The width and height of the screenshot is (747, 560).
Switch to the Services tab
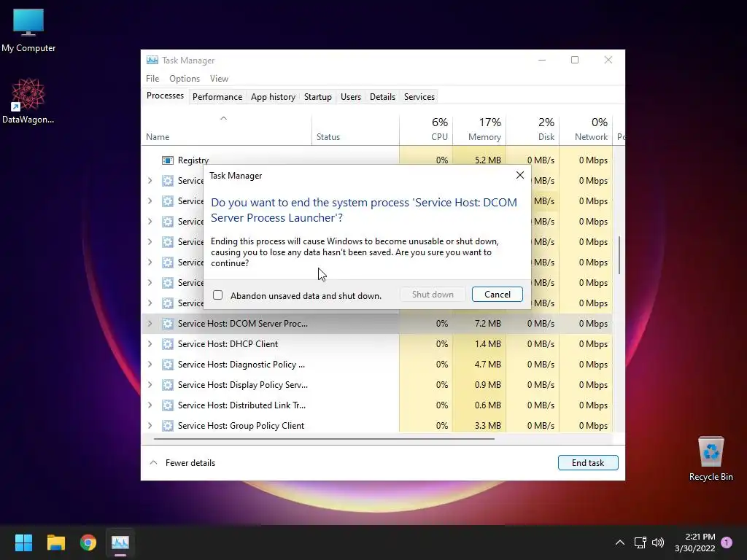point(419,97)
